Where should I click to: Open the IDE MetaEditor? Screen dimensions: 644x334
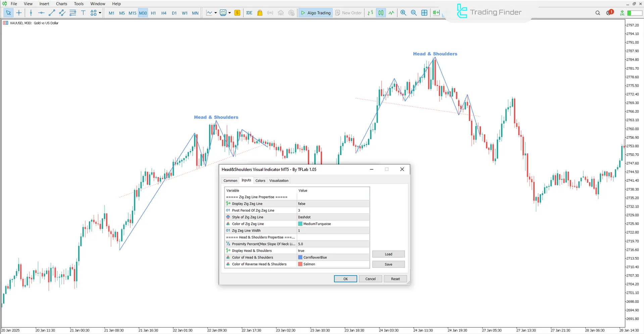(x=249, y=13)
